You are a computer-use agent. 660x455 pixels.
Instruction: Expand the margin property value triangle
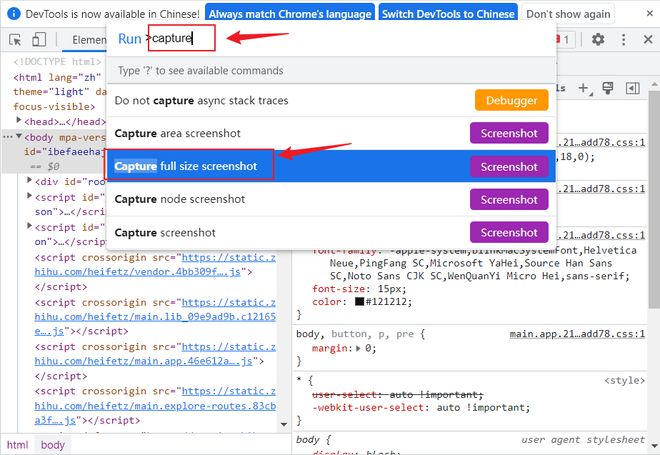tap(358, 349)
